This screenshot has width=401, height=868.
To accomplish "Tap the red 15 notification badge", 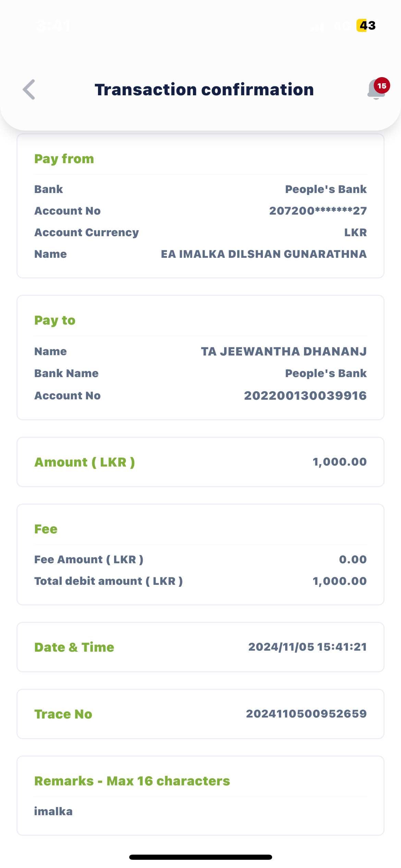I will coord(382,86).
